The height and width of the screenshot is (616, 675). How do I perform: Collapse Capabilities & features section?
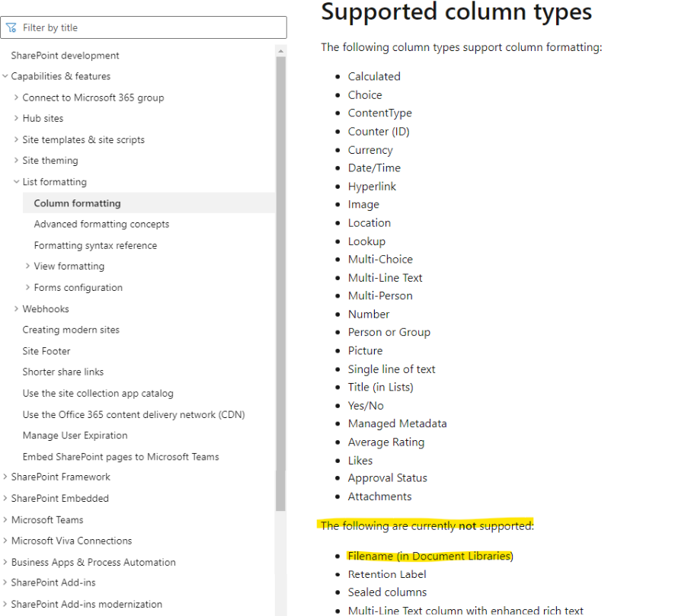click(5, 76)
